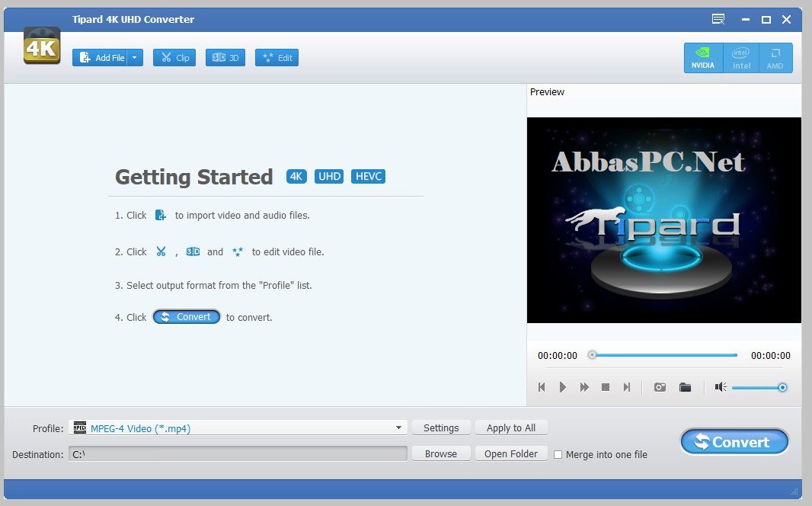This screenshot has height=506, width=812.
Task: Expand the Add File dropdown arrow
Action: pyautogui.click(x=135, y=57)
